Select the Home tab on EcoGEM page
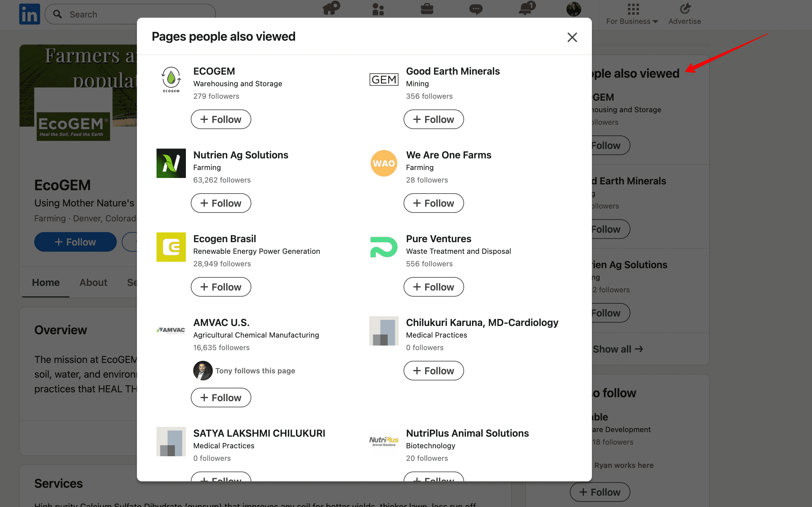The height and width of the screenshot is (507, 812). pos(45,282)
